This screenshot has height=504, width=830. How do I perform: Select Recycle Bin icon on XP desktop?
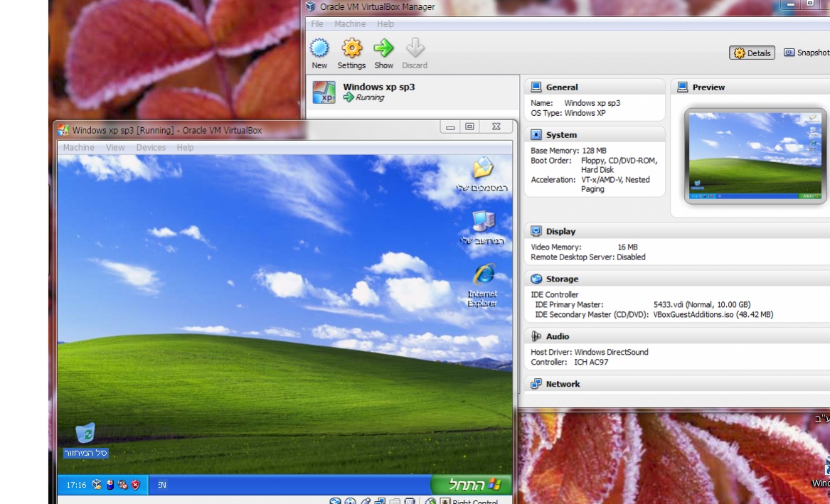(x=85, y=433)
